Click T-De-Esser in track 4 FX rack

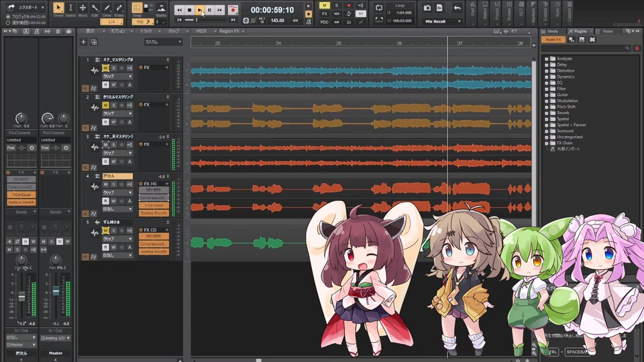click(154, 205)
